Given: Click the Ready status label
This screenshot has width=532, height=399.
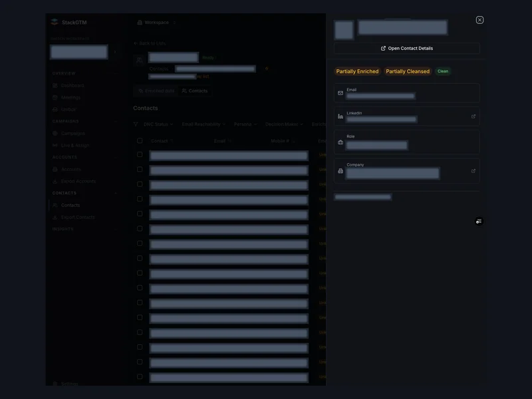Looking at the screenshot, I should click(208, 58).
